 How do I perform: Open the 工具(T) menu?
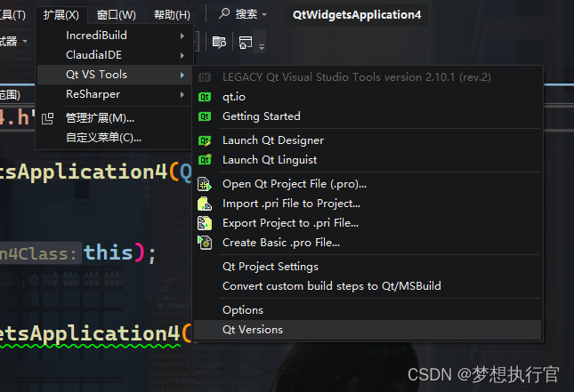pyautogui.click(x=12, y=15)
